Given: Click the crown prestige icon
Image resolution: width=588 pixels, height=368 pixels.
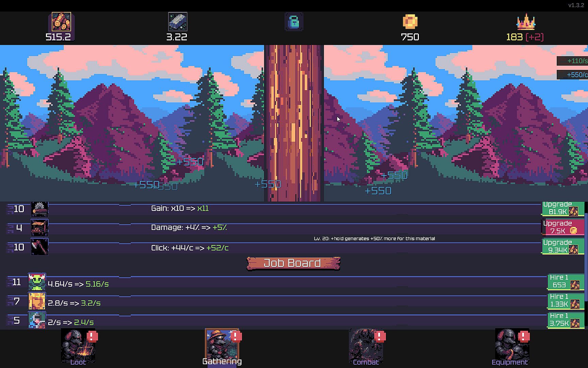Looking at the screenshot, I should tap(526, 22).
